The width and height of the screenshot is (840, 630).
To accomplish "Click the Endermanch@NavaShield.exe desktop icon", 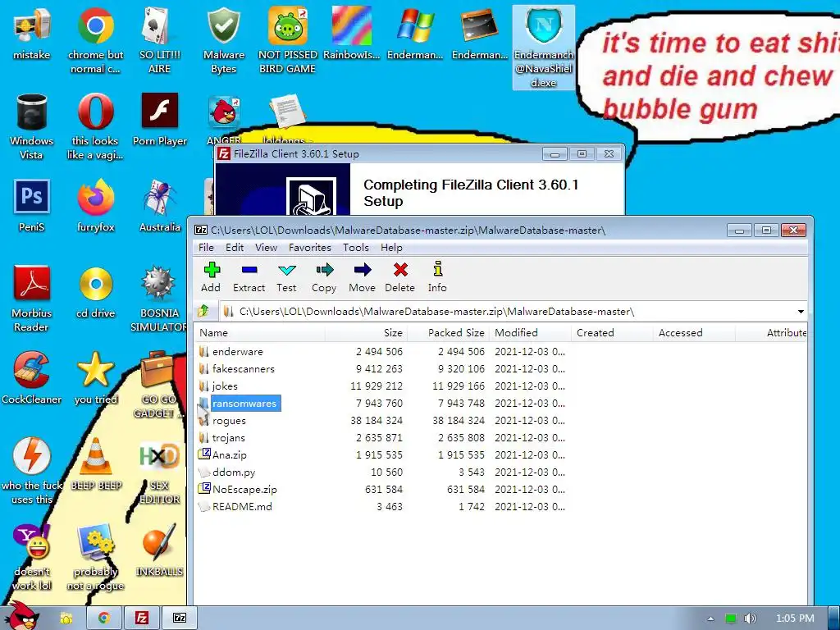I will click(544, 47).
